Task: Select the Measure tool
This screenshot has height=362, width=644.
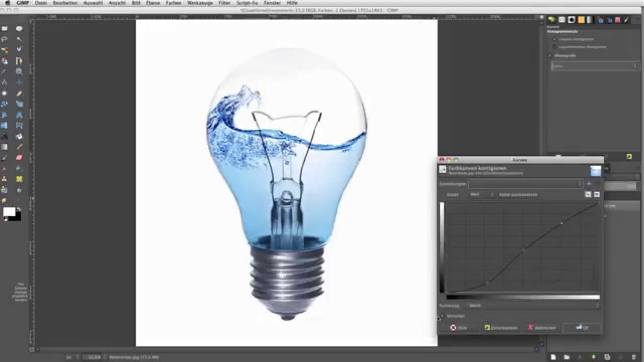Action: [5, 82]
